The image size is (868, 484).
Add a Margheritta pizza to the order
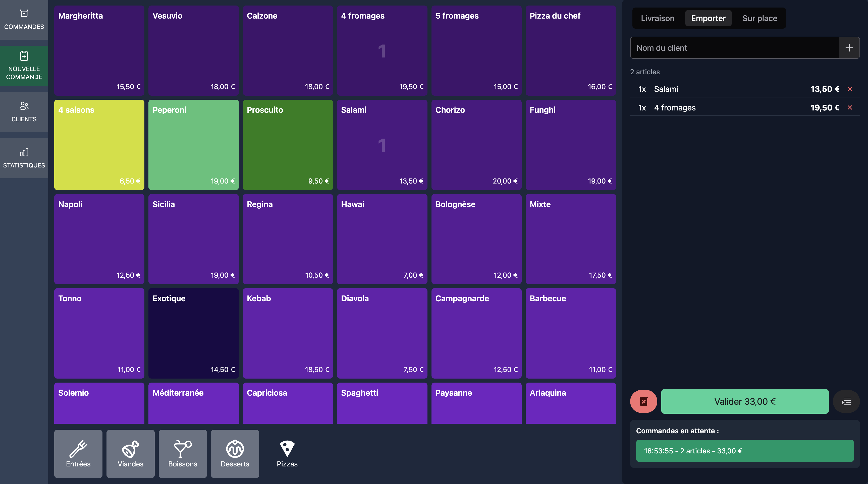(99, 50)
